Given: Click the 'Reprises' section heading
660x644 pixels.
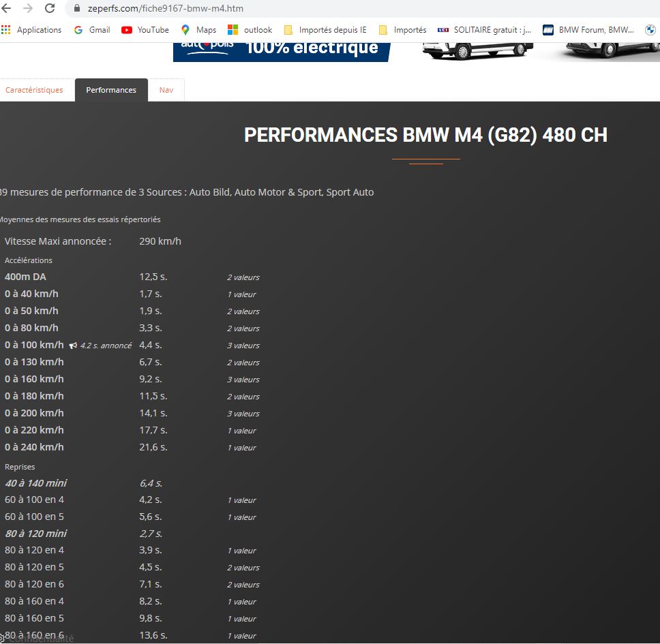Looking at the screenshot, I should (20, 467).
